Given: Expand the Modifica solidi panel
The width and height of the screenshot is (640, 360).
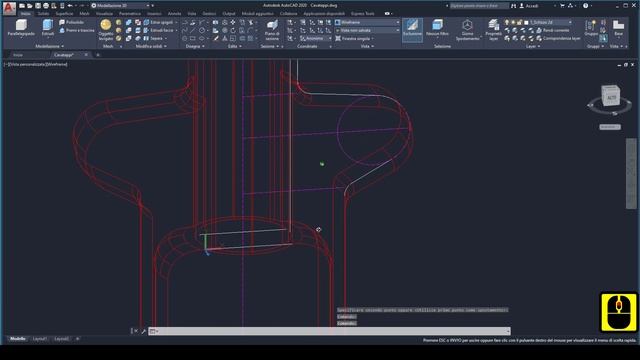Looking at the screenshot, I should tap(151, 46).
